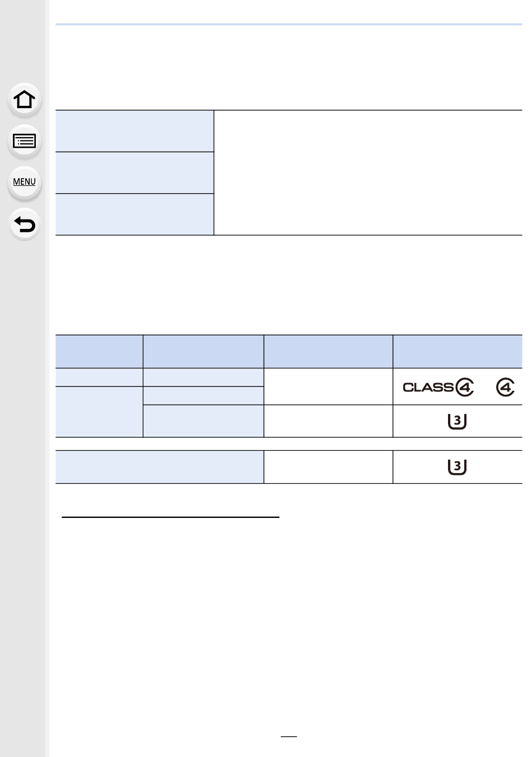This screenshot has width=532, height=757.
Task: Click the page number mark at page bottom
Action: pos(288,737)
